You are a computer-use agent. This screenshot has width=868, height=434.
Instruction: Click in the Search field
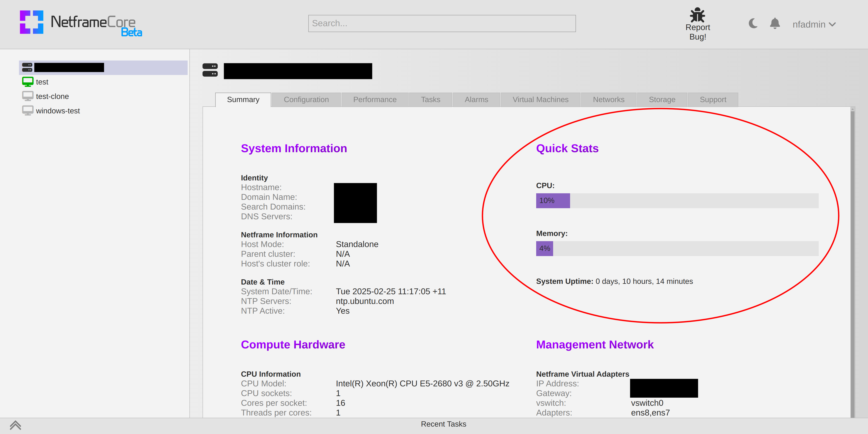point(442,23)
